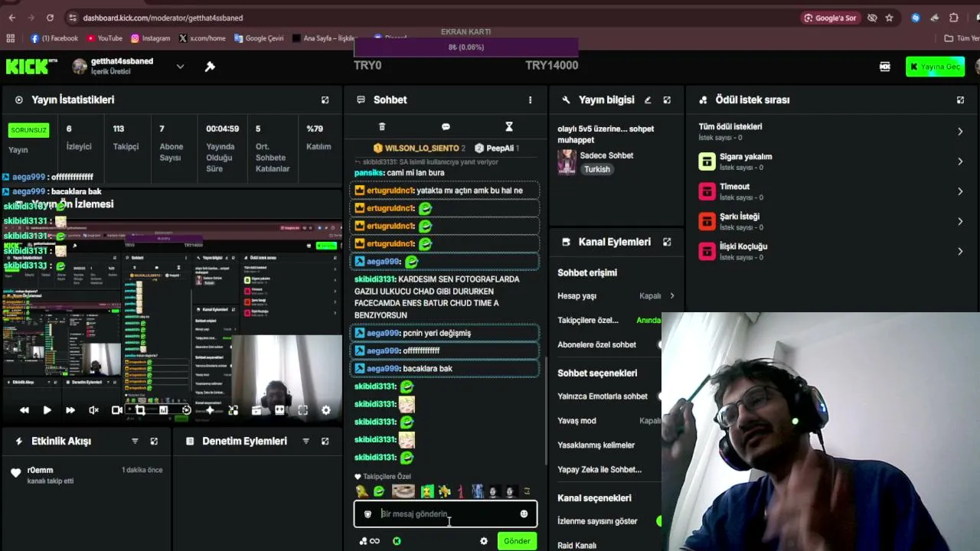Focus the Bir mesaj gönderin input

[446, 514]
